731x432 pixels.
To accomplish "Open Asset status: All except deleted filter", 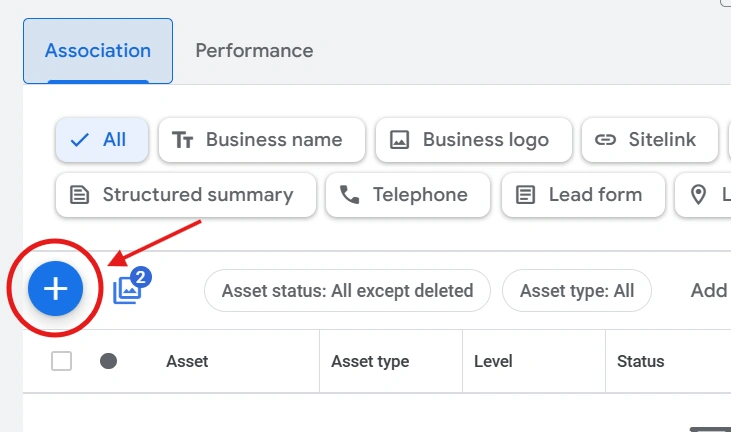I will (x=347, y=291).
